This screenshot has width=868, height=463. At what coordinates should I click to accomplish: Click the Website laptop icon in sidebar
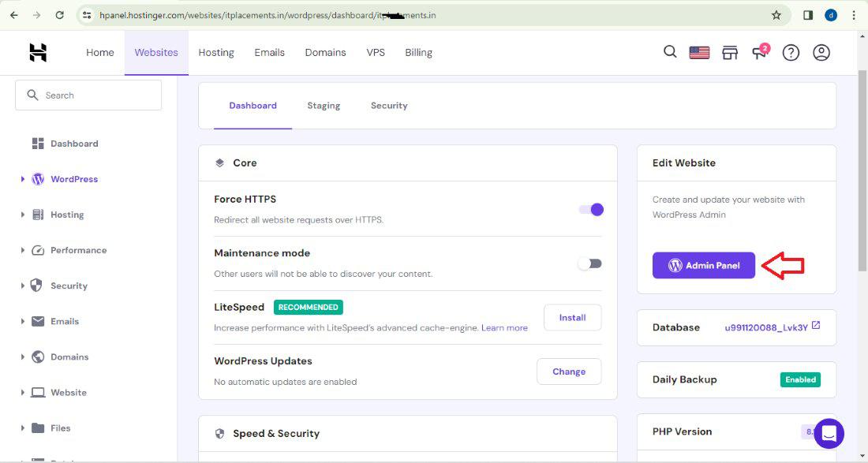click(38, 392)
